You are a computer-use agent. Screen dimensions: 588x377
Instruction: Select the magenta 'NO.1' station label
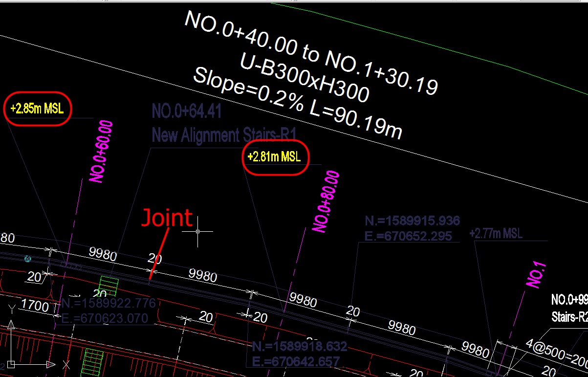(536, 275)
